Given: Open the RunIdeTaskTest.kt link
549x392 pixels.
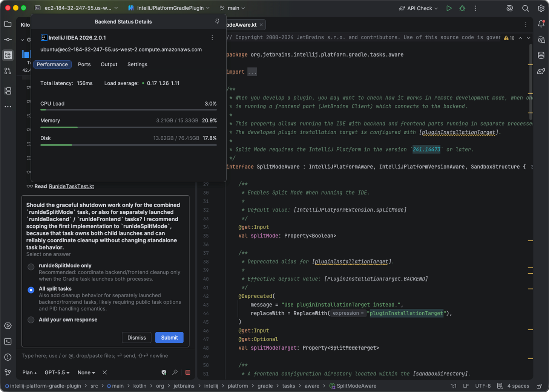Looking at the screenshot, I should tap(71, 186).
